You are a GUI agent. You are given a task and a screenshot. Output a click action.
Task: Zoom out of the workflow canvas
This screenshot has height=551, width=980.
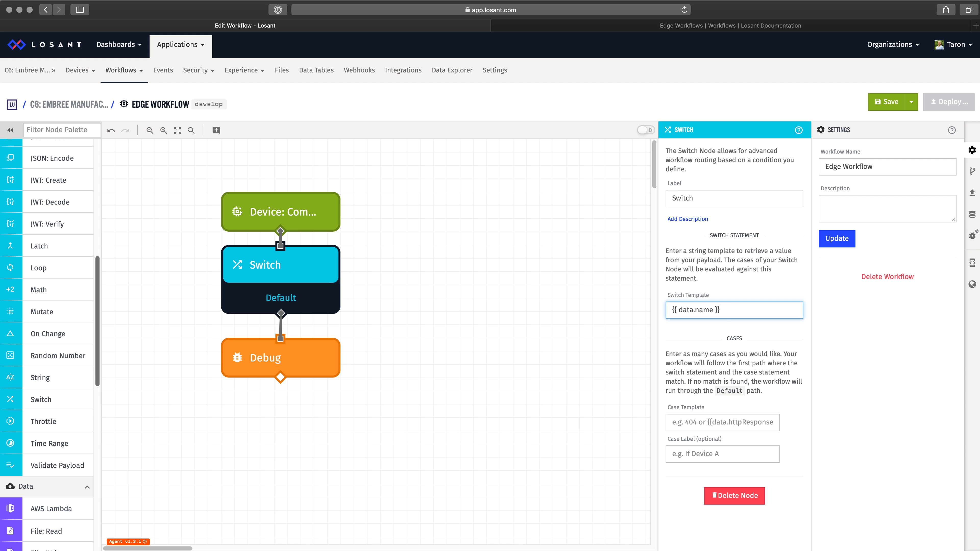150,130
